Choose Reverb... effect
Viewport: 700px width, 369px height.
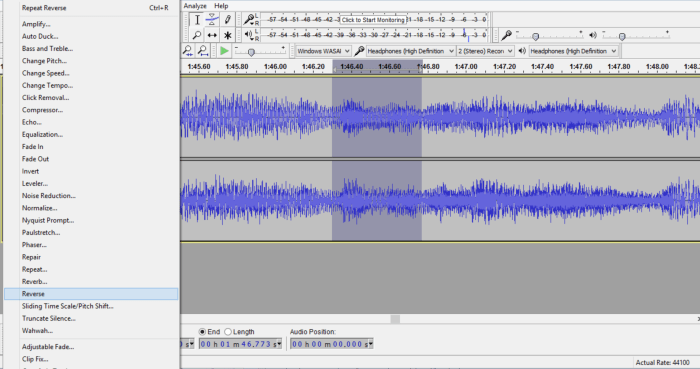click(91, 282)
